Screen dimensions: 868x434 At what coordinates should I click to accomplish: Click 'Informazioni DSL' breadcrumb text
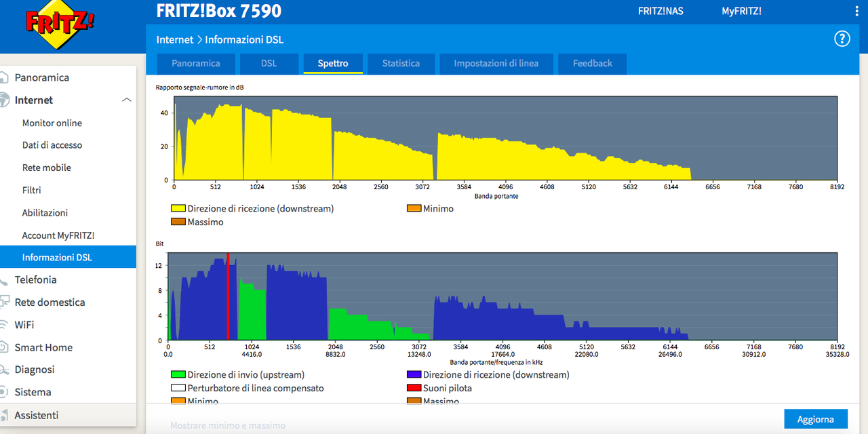coord(244,40)
